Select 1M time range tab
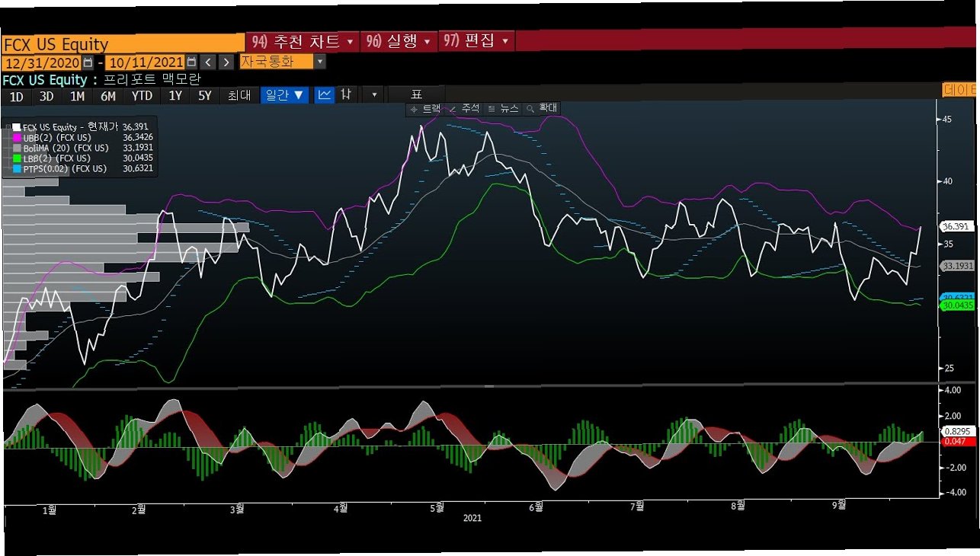 pos(77,96)
